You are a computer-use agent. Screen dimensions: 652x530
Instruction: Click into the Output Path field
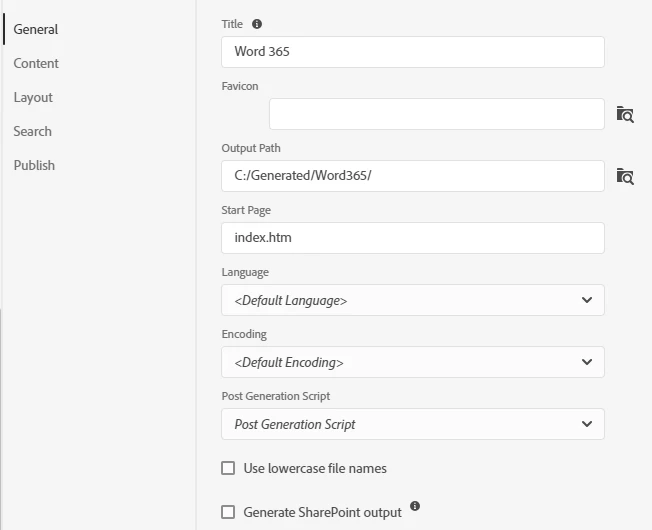412,176
